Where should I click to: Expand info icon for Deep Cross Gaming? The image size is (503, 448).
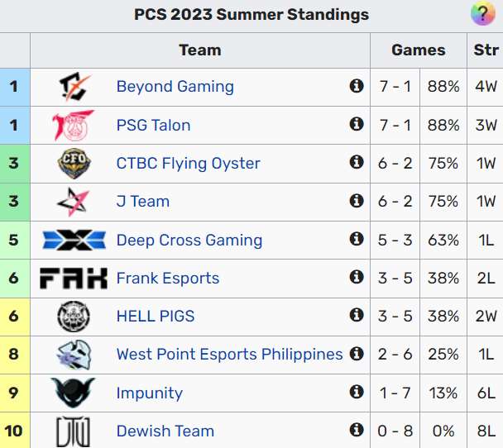357,239
